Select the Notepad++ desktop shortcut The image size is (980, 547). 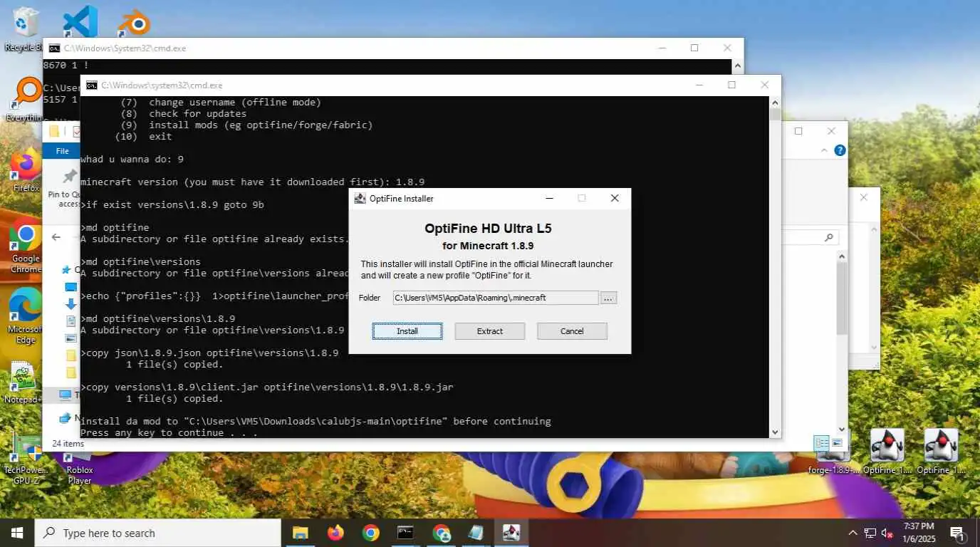click(24, 383)
